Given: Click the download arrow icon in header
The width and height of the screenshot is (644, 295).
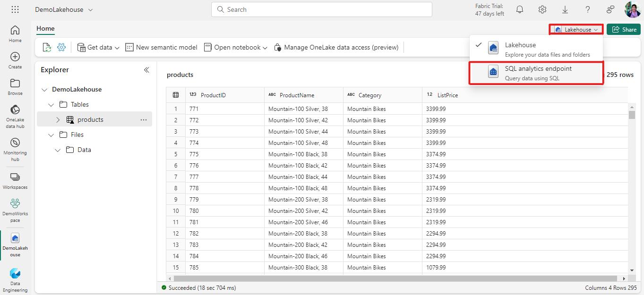Looking at the screenshot, I should (x=565, y=9).
